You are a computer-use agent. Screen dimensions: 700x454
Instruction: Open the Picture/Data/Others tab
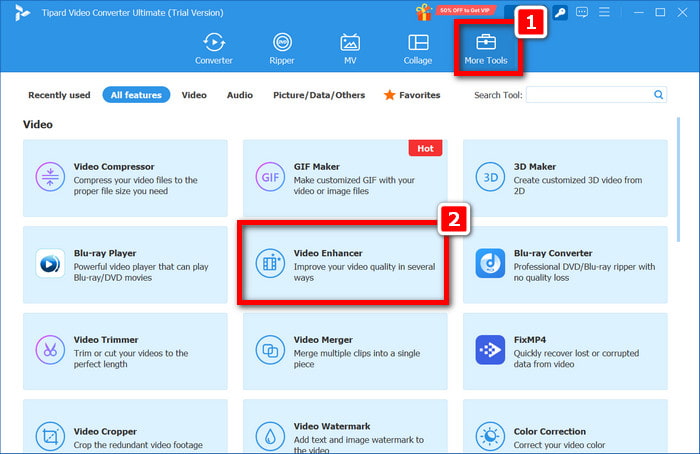(x=319, y=95)
